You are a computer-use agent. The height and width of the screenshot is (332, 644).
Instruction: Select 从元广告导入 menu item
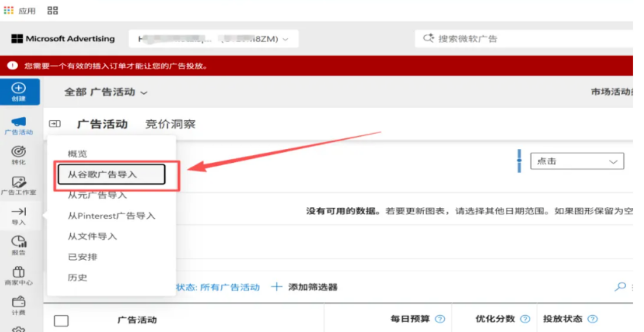point(97,195)
